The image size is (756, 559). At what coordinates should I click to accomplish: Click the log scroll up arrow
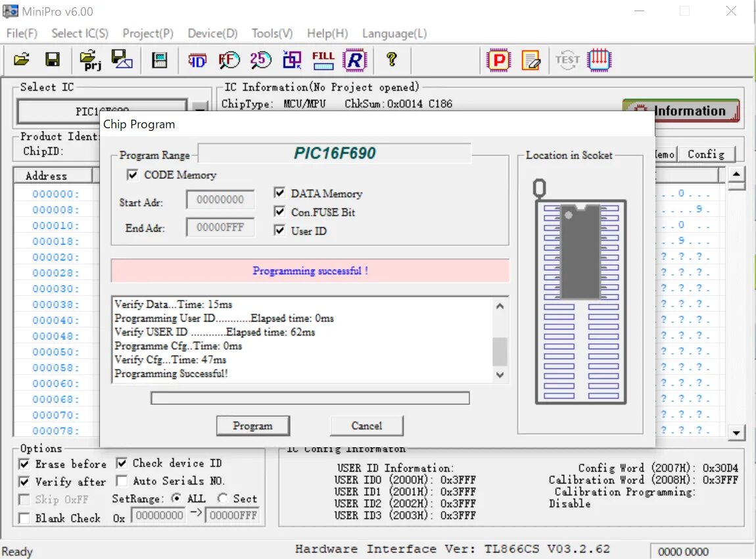coord(500,306)
